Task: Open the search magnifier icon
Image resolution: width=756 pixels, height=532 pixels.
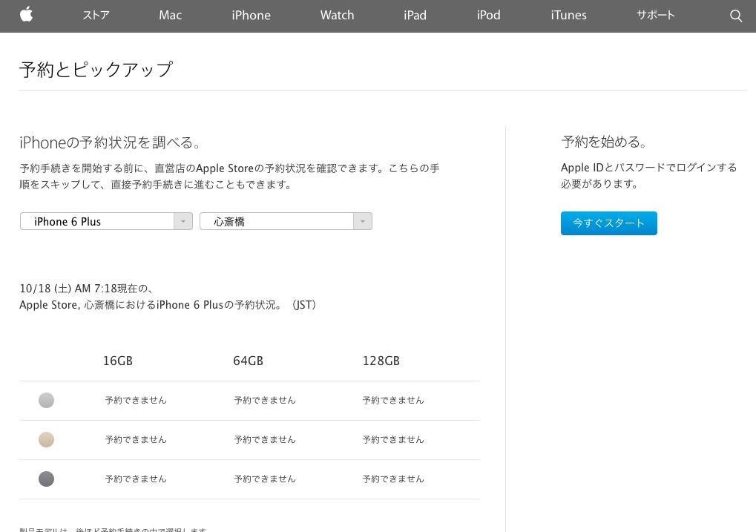Action: 736,16
